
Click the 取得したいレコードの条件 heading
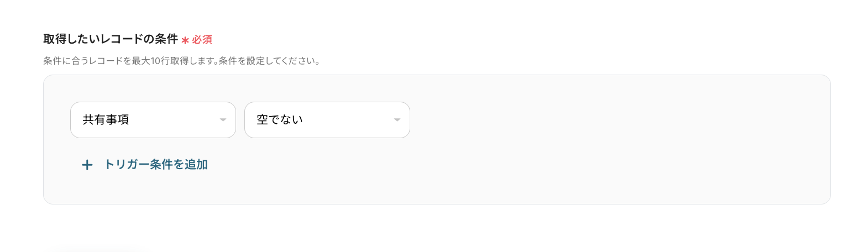[x=111, y=39]
